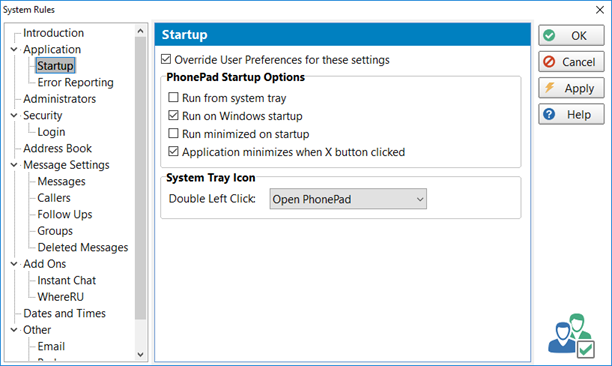The image size is (612, 366).
Task: Click the blue question mark Help icon
Action: (x=549, y=114)
